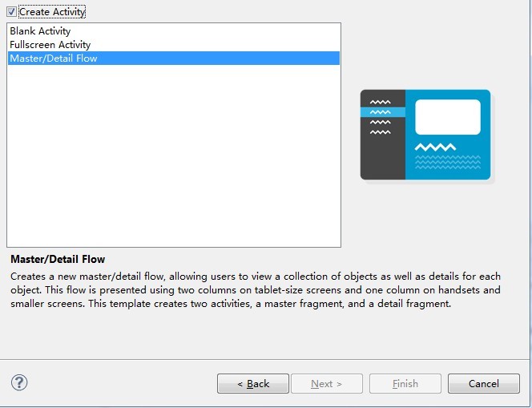Click the bold Master/Detail Flow heading

[x=57, y=260]
